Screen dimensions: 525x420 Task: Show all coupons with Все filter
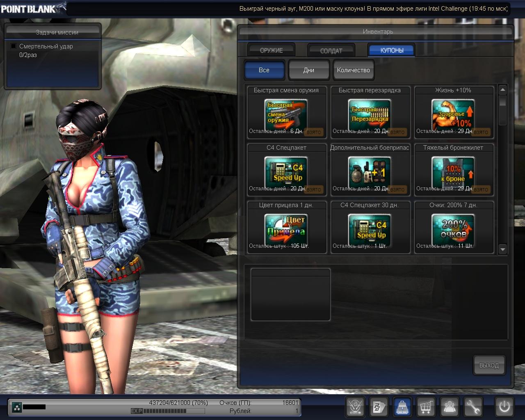264,70
